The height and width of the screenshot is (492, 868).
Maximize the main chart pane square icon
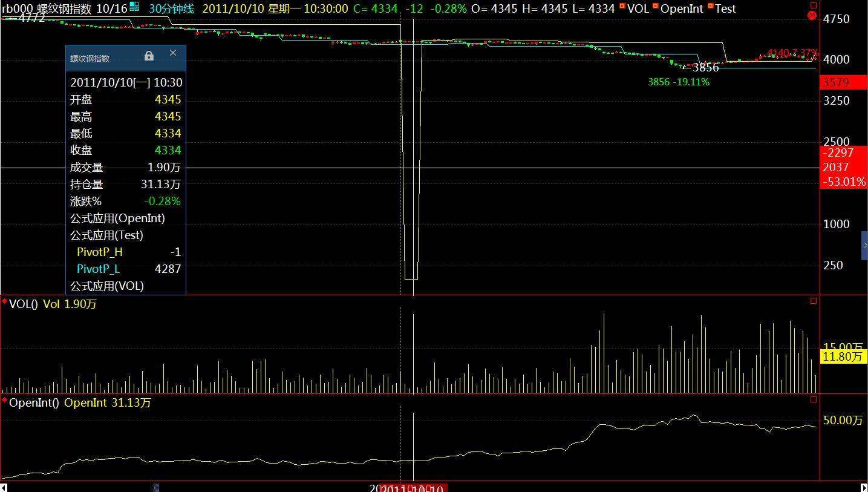(814, 5)
